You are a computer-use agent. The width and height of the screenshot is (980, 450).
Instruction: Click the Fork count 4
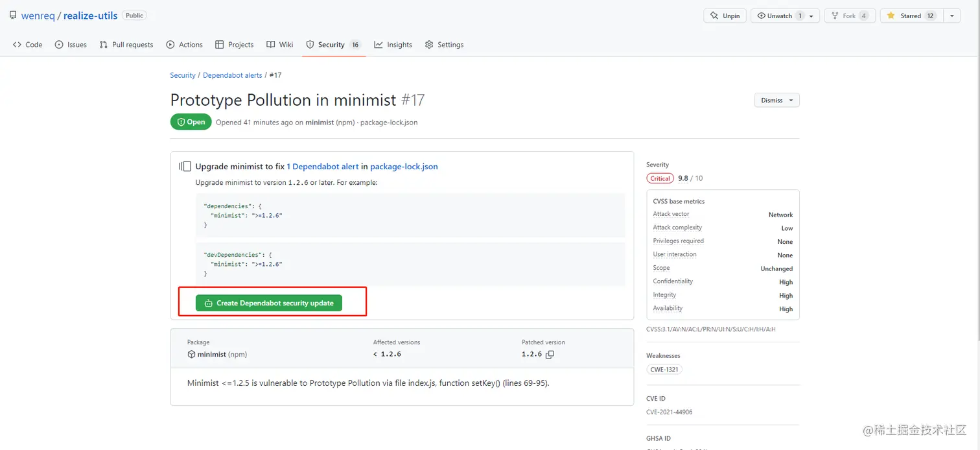(x=864, y=16)
